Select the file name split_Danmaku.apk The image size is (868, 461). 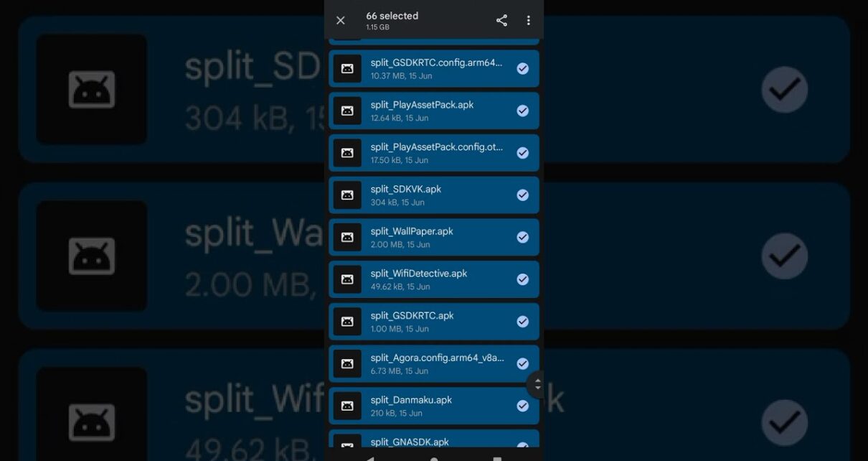click(411, 400)
